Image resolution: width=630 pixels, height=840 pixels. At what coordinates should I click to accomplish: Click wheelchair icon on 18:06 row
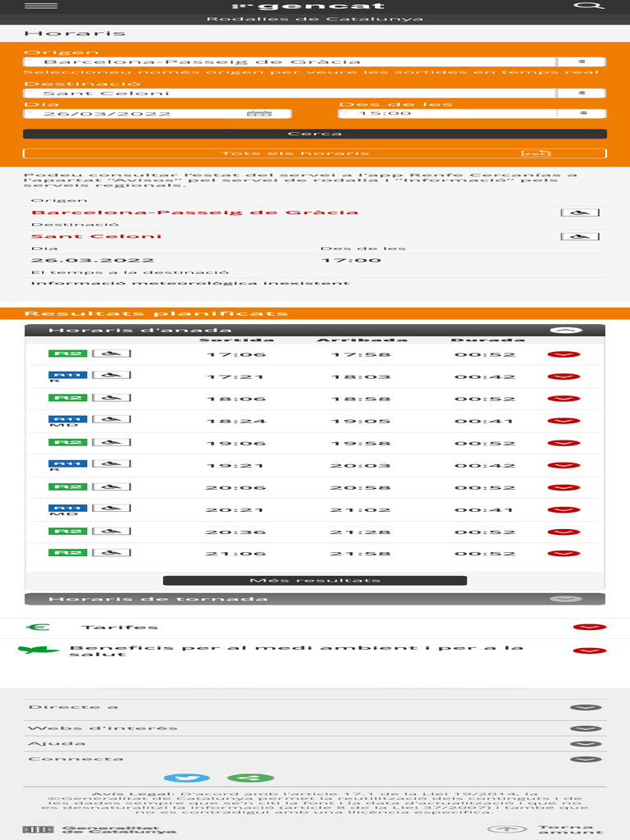point(112,398)
